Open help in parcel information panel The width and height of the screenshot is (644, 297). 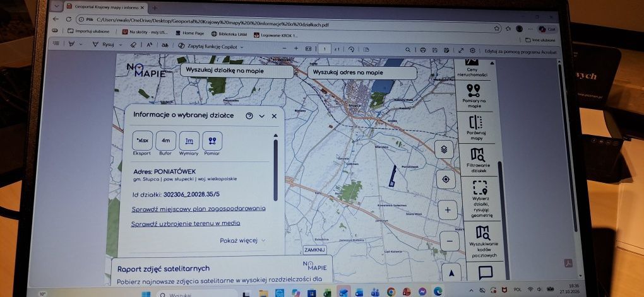(249, 115)
